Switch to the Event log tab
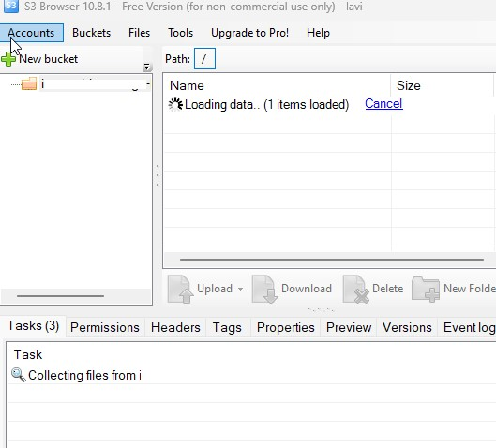The width and height of the screenshot is (496, 448). coord(469,327)
